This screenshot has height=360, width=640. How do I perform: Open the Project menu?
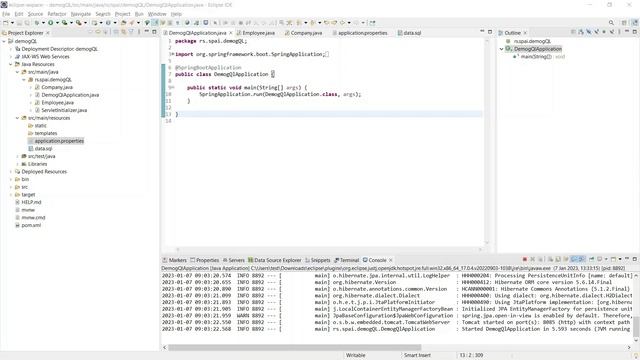click(122, 14)
